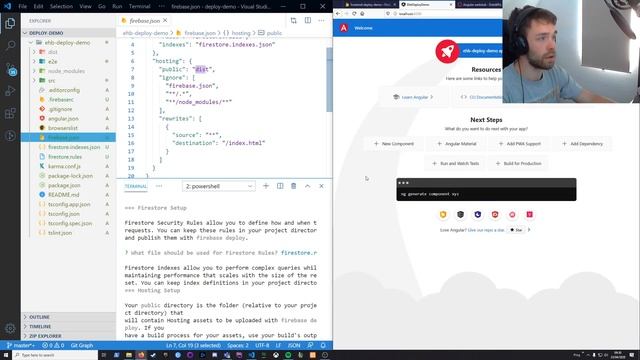Open the Edit menu
Viewport: 640px width, 360px height.
(x=38, y=7)
